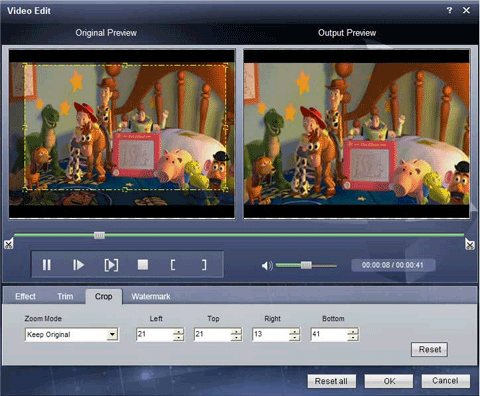Click the crop frame bottom-left corner handle

point(25,189)
